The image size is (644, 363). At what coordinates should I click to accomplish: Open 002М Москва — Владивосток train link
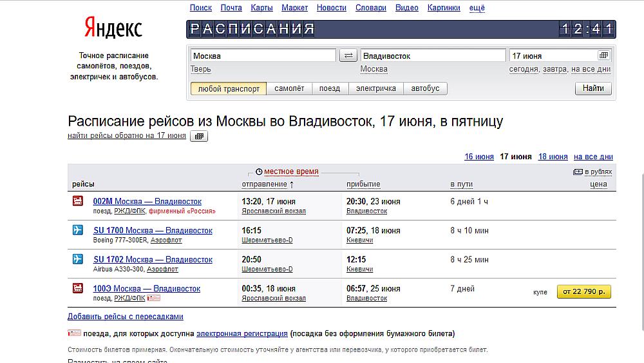(147, 201)
